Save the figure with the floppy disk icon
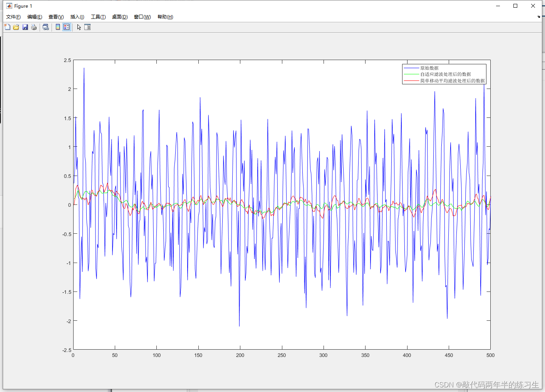 tap(25, 27)
